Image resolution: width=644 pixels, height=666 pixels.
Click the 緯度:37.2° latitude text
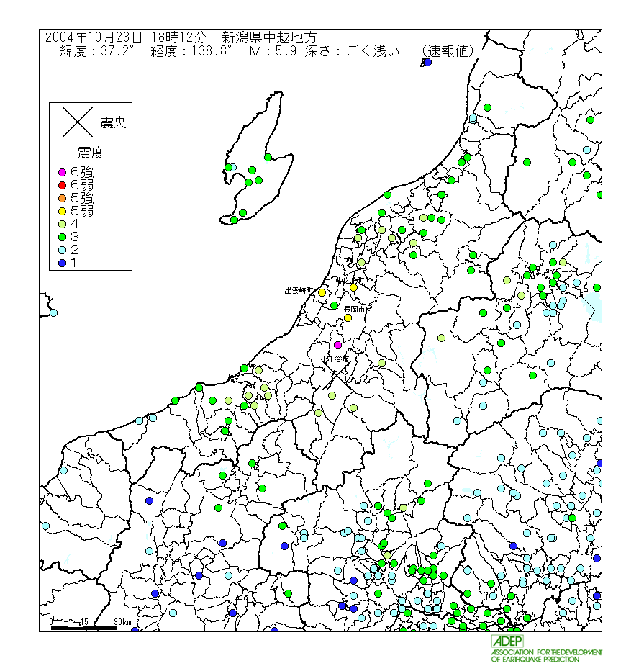coord(97,51)
